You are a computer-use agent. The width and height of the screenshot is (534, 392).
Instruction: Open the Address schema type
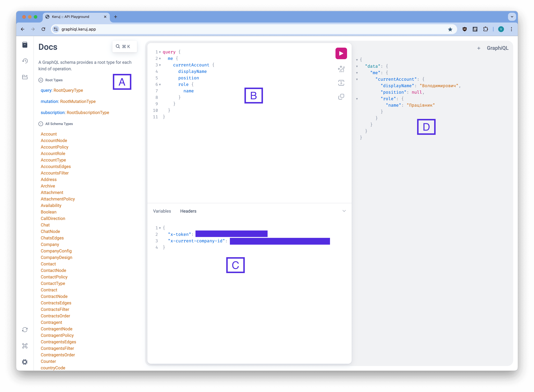point(48,180)
